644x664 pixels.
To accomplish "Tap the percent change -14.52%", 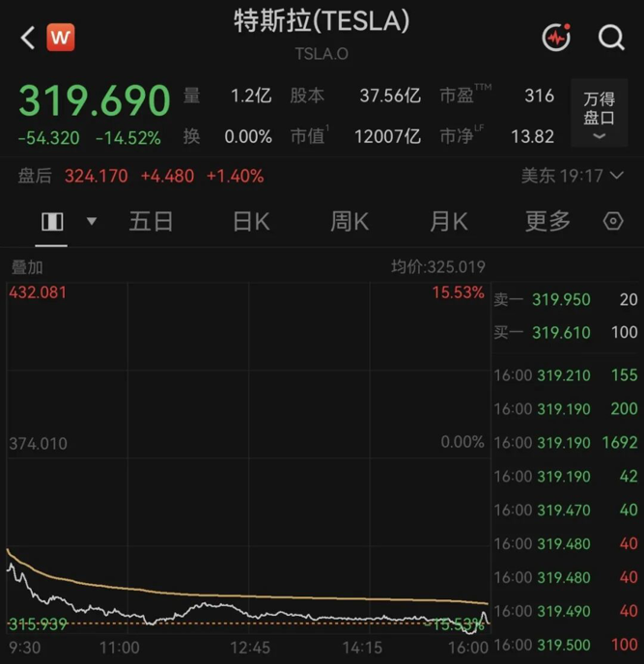I will pos(128,138).
